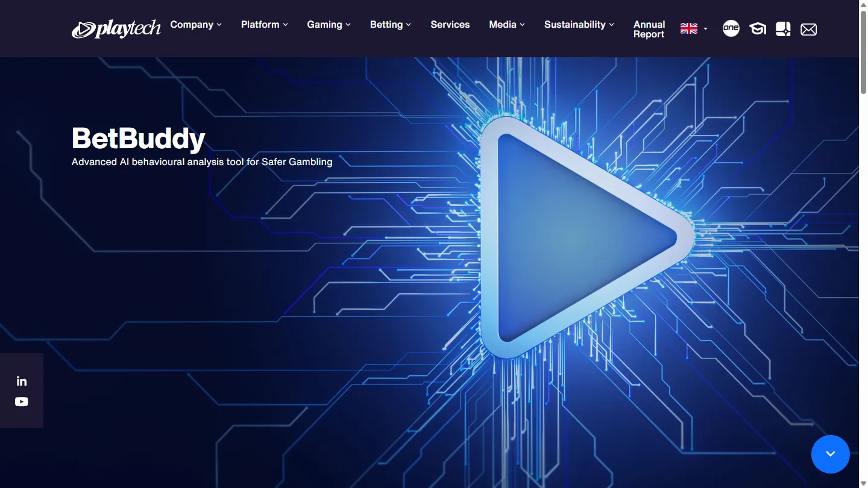Visit the YouTube social icon
The width and height of the screenshot is (868, 488).
point(22,402)
